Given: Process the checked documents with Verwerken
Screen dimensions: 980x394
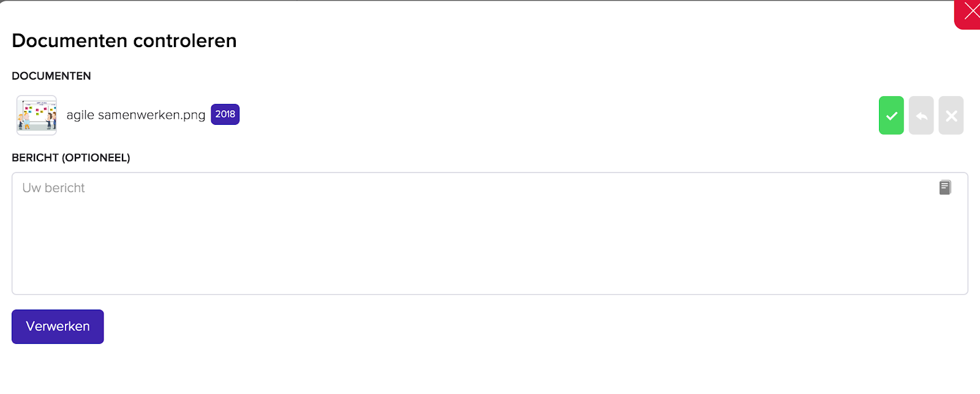Looking at the screenshot, I should (58, 327).
